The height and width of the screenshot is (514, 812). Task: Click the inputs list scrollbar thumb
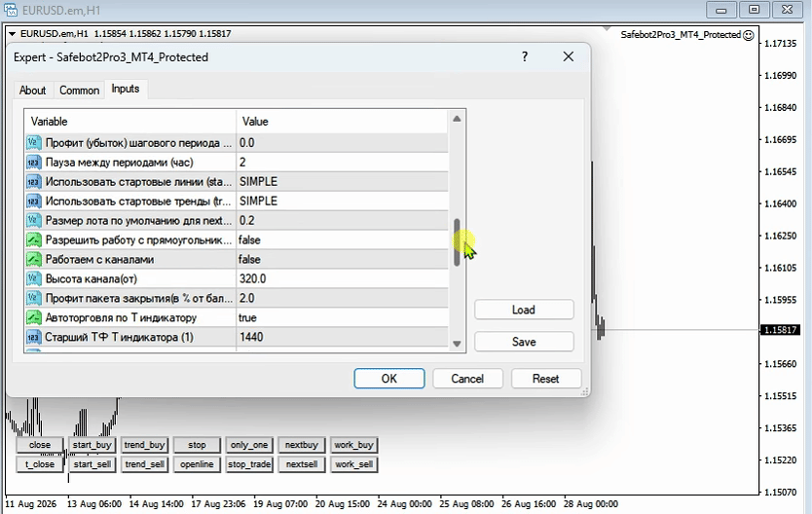coord(457,242)
